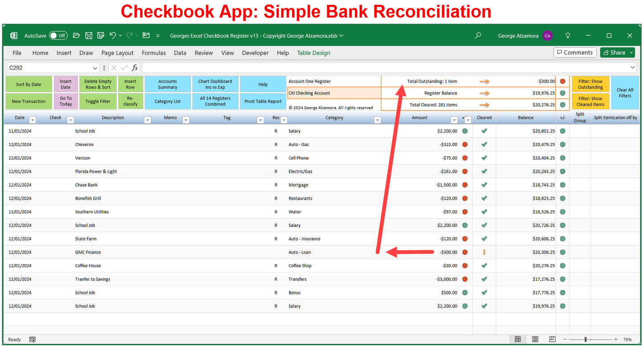The image size is (644, 347).
Task: Click the outstanding exclamation mark for GMC Finance
Action: [484, 252]
